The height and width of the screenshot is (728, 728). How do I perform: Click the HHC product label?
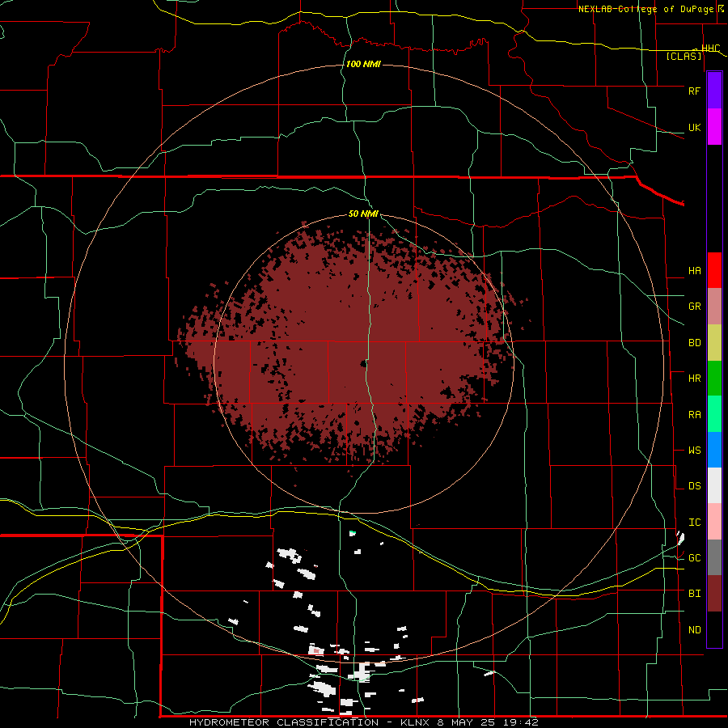(710, 49)
